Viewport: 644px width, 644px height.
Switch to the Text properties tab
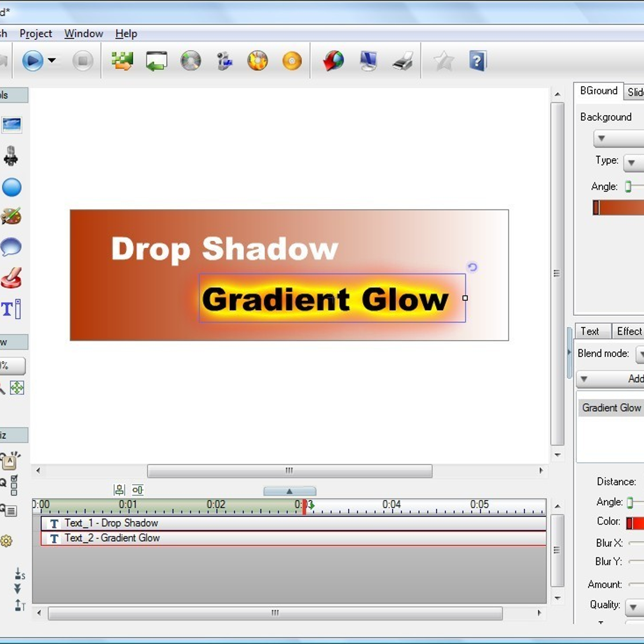tap(593, 331)
